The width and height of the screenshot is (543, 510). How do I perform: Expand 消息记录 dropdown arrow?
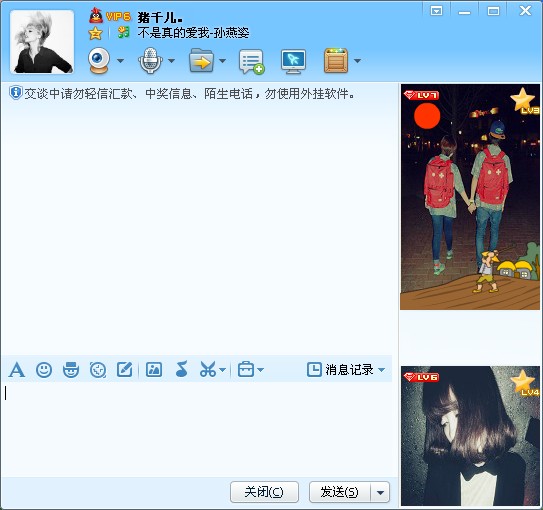382,370
